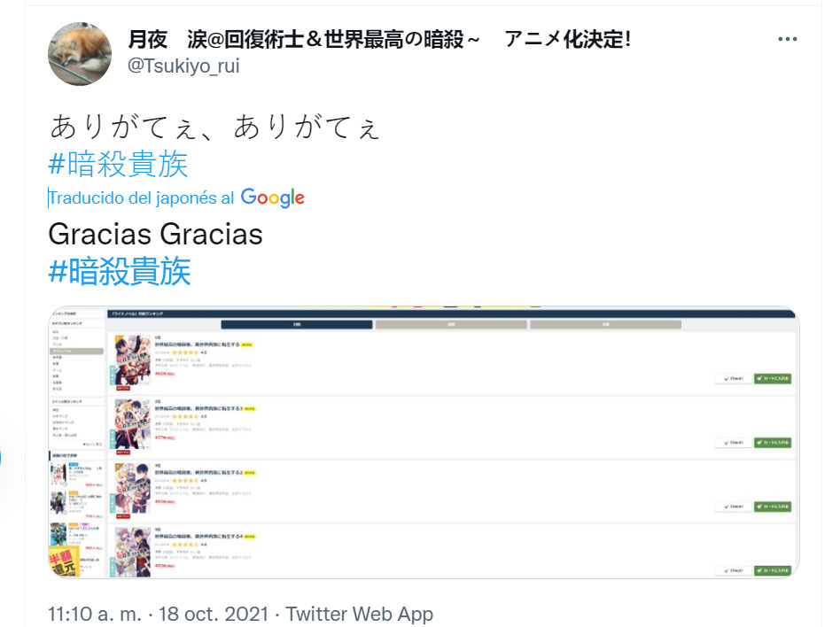The image size is (840, 627).
Task: Click the fox profile avatar
Action: (x=80, y=54)
